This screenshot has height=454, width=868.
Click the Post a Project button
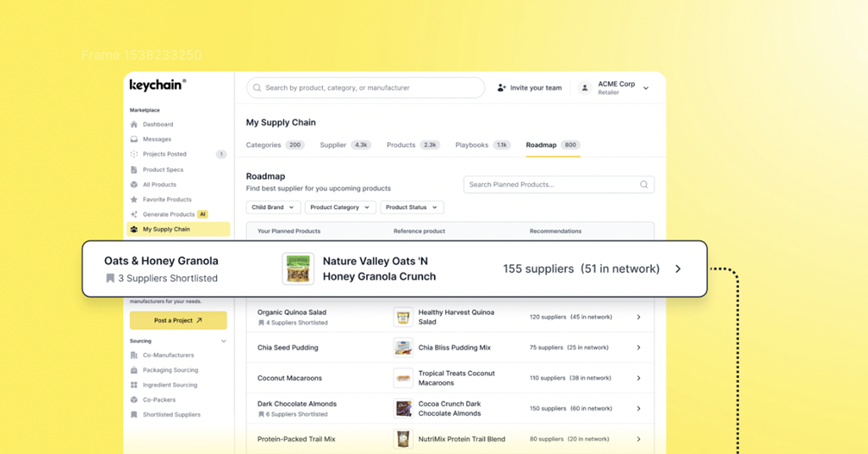point(178,320)
